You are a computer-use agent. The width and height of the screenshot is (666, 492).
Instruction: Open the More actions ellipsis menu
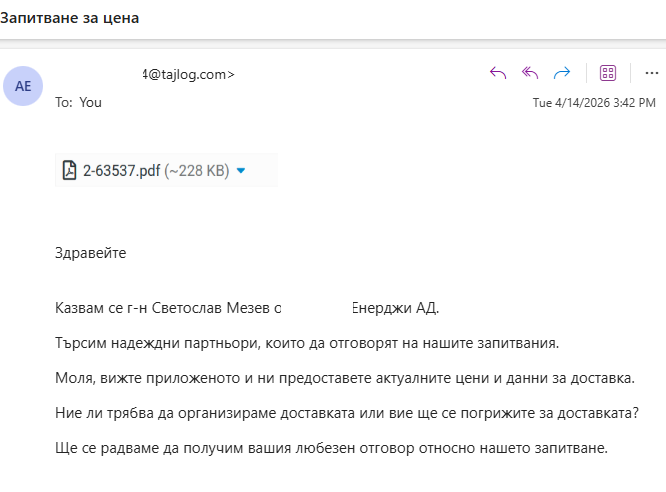(x=651, y=73)
